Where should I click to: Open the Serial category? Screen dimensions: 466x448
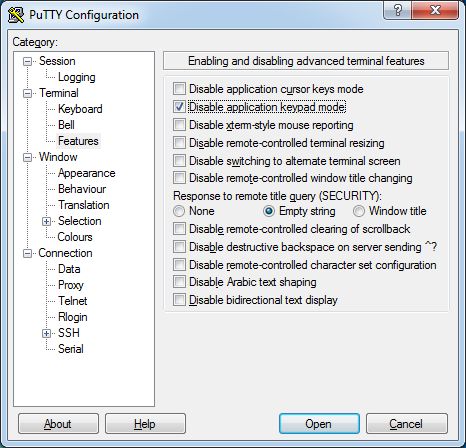pyautogui.click(x=71, y=349)
